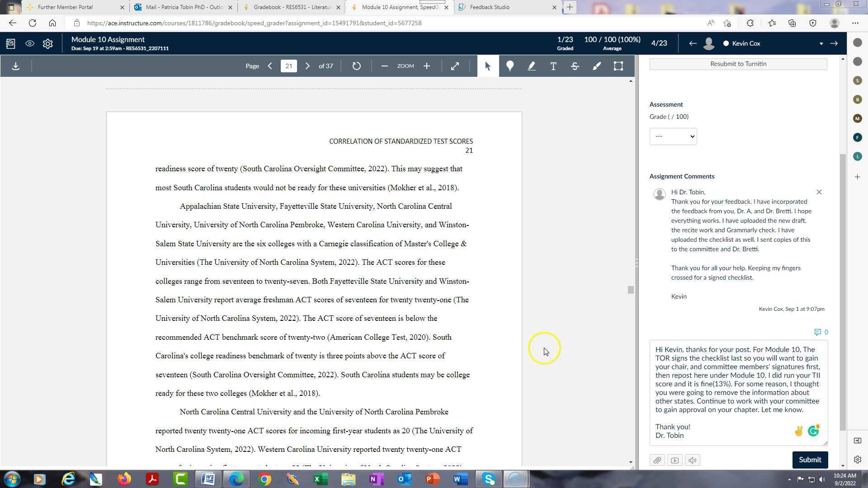This screenshot has width=868, height=488.
Task: Download the submission file
Action: 16,66
